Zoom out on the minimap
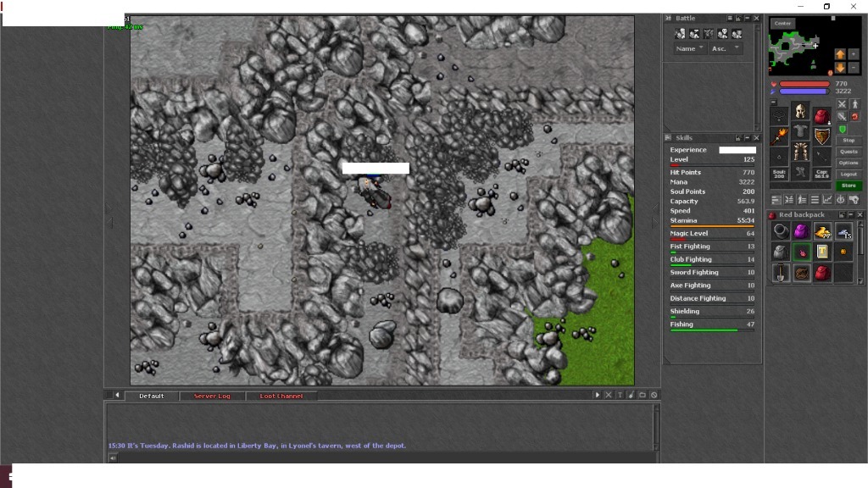This screenshot has width=868, height=488. click(x=854, y=68)
